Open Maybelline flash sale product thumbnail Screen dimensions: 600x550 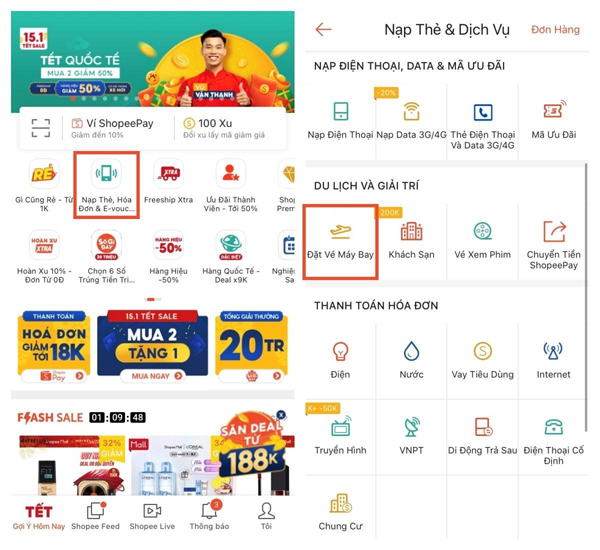72,465
